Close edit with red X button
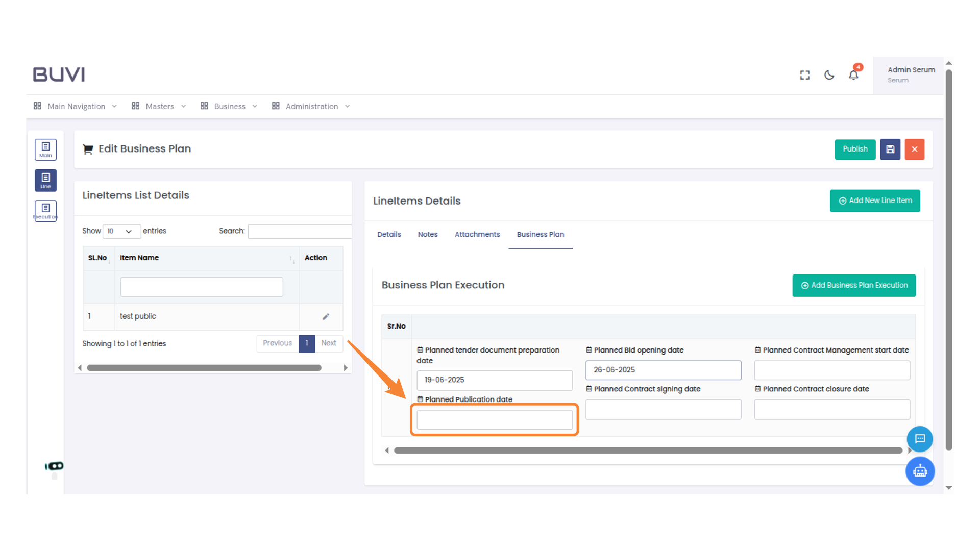Image resolution: width=980 pixels, height=551 pixels. [914, 149]
